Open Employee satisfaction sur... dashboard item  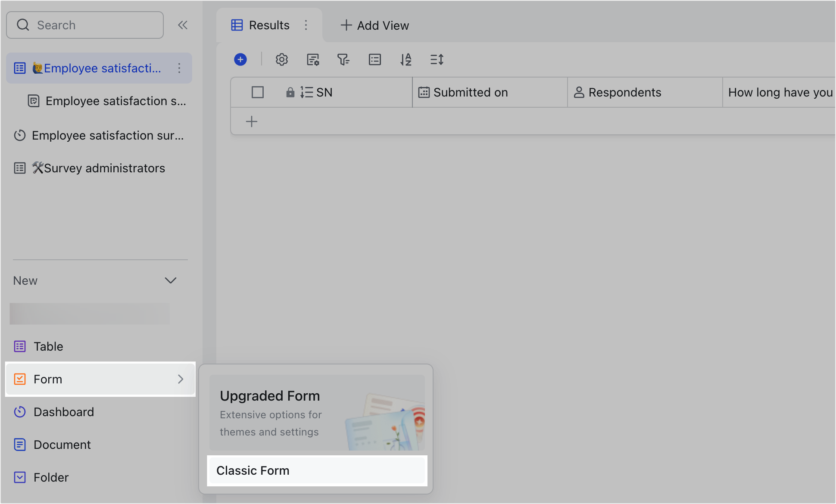click(x=99, y=135)
